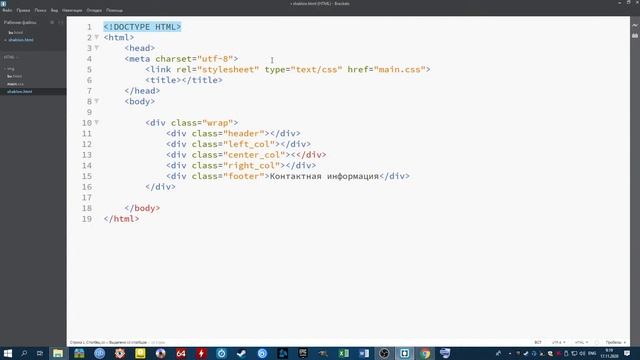Viewport: 640px width, 360px height.
Task: Open the yellow sticky notes app on taskbar
Action: (140, 353)
